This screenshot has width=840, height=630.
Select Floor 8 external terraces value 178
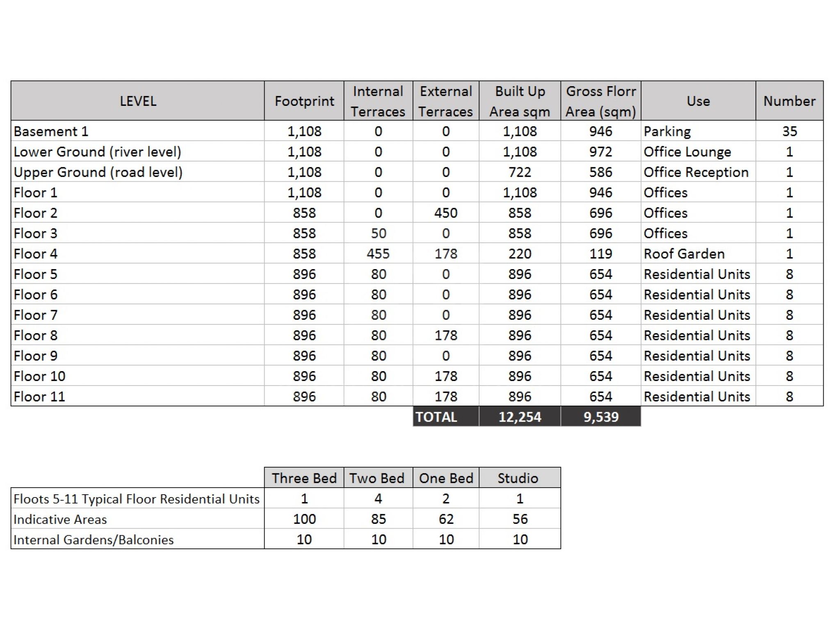click(446, 335)
